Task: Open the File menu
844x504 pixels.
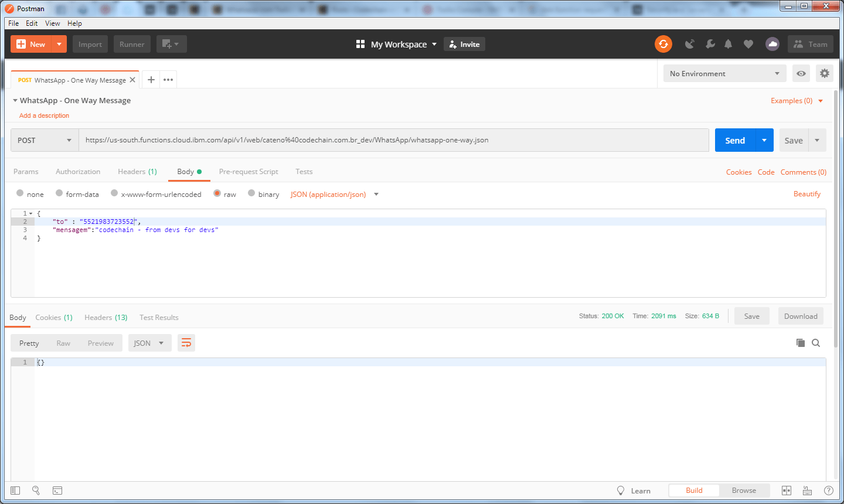Action: 13,23
